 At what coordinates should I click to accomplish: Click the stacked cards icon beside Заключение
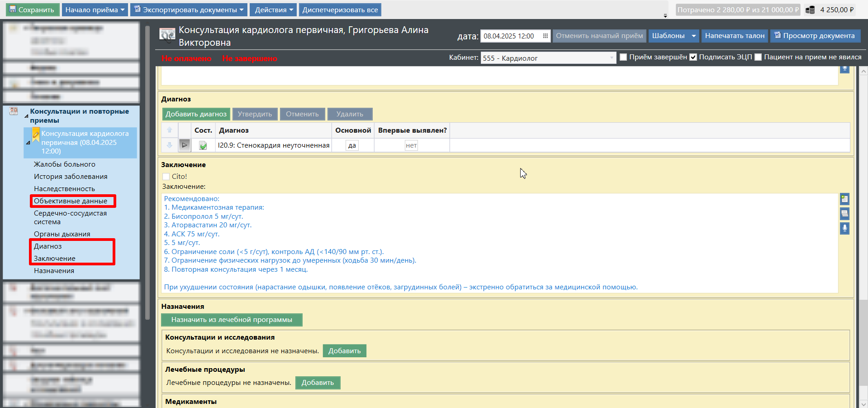pyautogui.click(x=844, y=213)
